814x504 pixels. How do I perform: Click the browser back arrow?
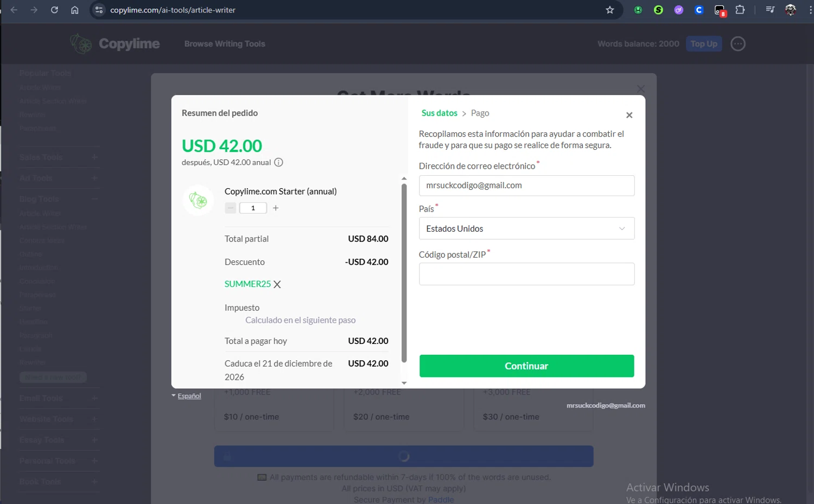point(14,10)
